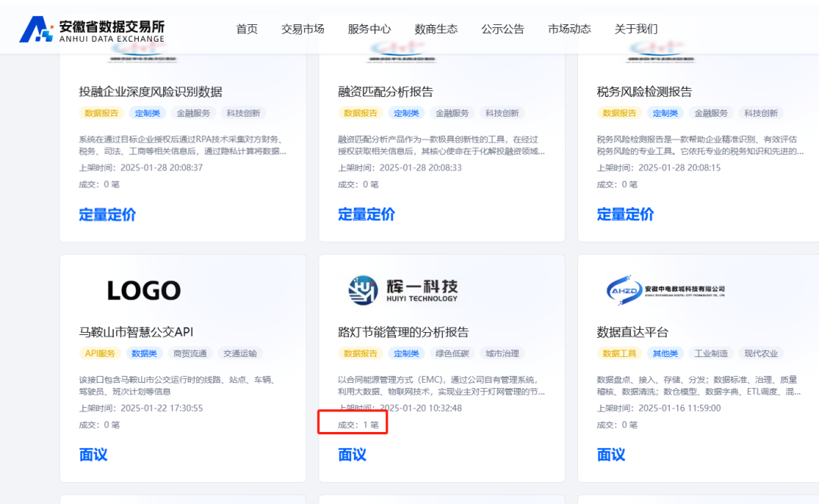Select the 数据报告 tag on 融资匹配分析报告
The height and width of the screenshot is (504, 819).
(360, 112)
